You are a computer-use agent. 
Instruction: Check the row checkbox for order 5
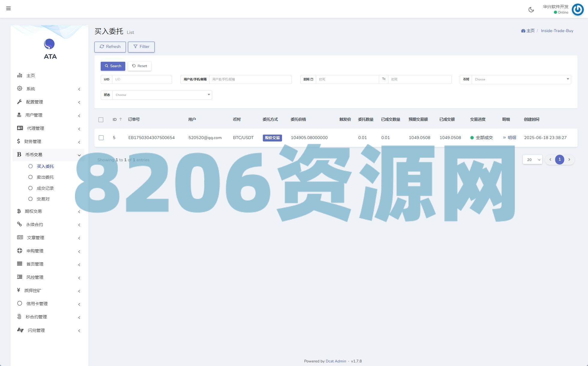tap(101, 138)
